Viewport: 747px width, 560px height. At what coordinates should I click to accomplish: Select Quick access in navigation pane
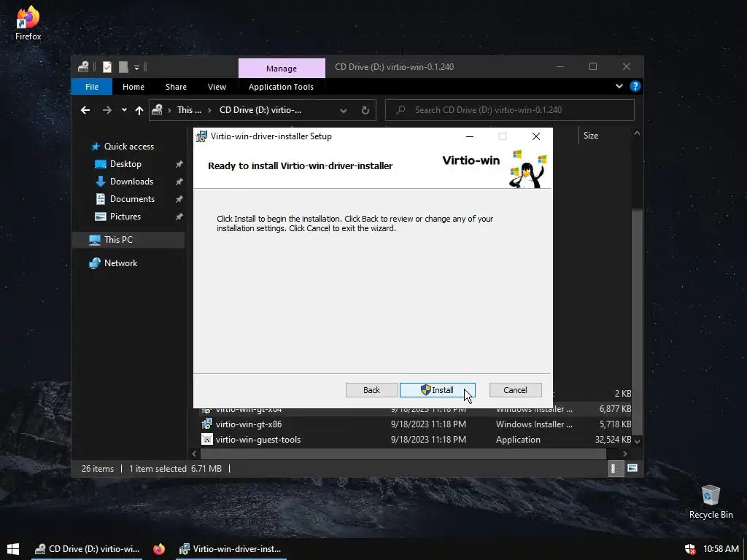[x=128, y=146]
